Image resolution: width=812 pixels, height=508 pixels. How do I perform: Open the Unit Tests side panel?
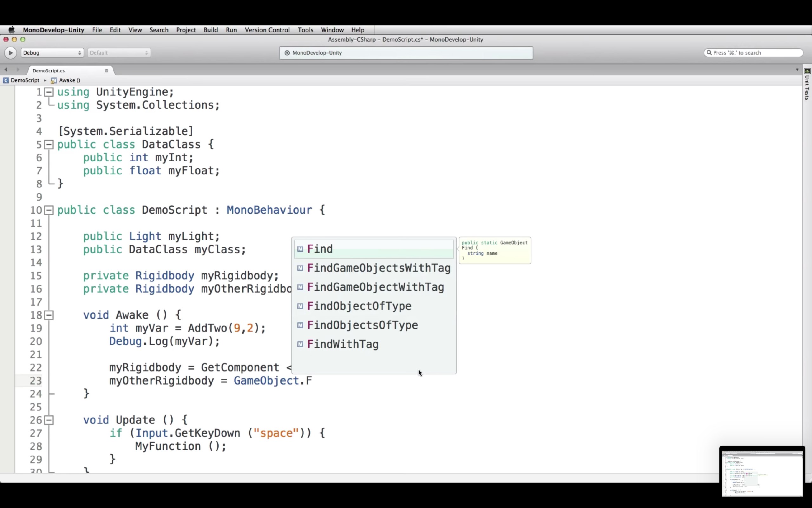tap(807, 84)
